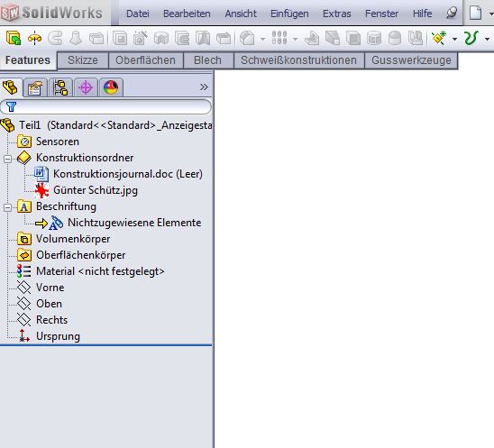Click the pushpin icon beside Hilfe
The width and height of the screenshot is (494, 448).
point(452,13)
